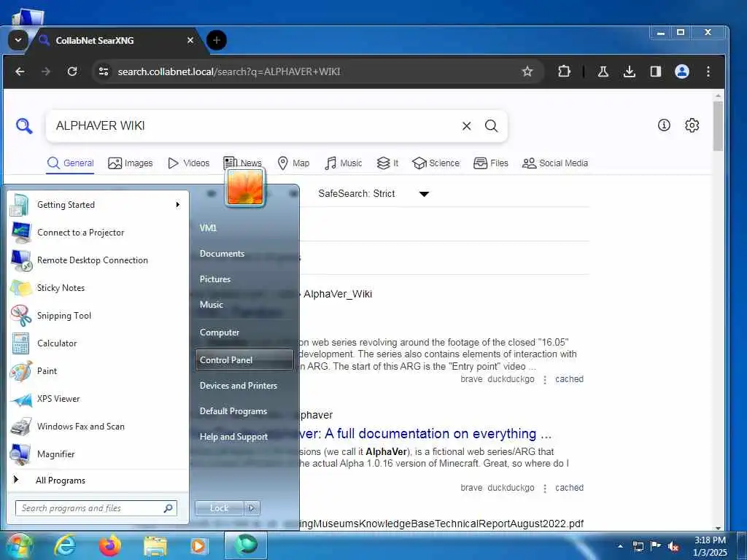Open Sticky Notes from Start menu
The height and width of the screenshot is (560, 747).
pyautogui.click(x=98, y=287)
